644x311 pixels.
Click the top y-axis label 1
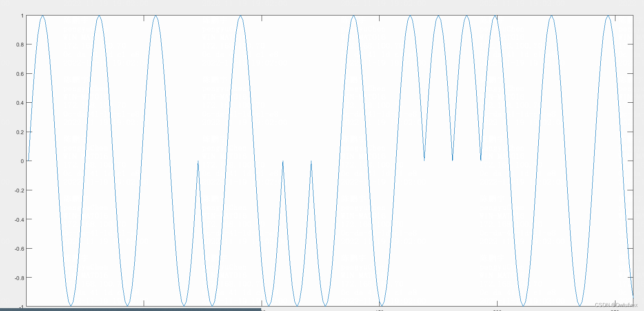22,16
